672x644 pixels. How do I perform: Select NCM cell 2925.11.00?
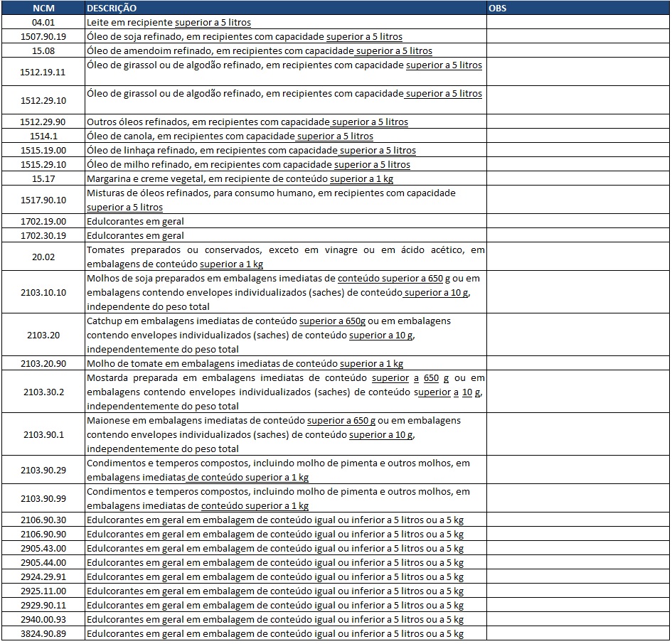pyautogui.click(x=43, y=591)
